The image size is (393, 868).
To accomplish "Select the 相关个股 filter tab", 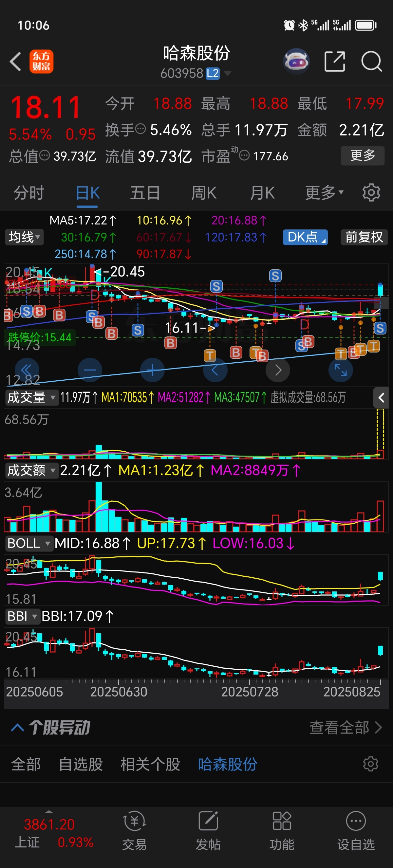I will [150, 764].
